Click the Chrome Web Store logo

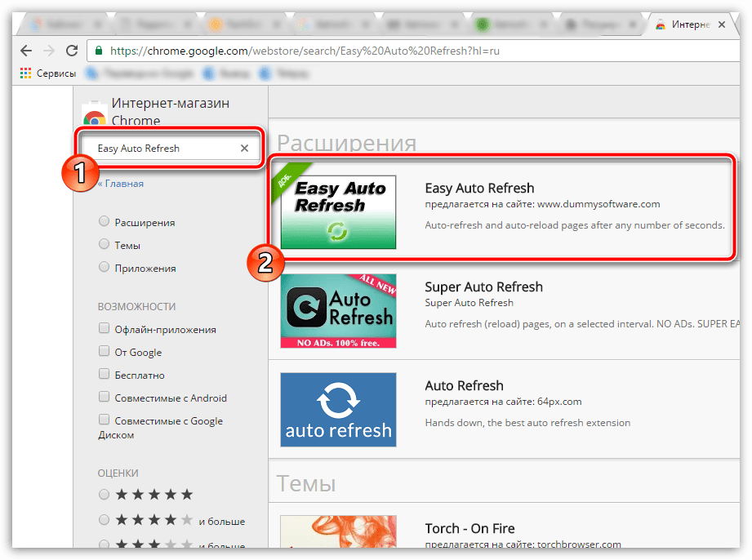[x=95, y=118]
